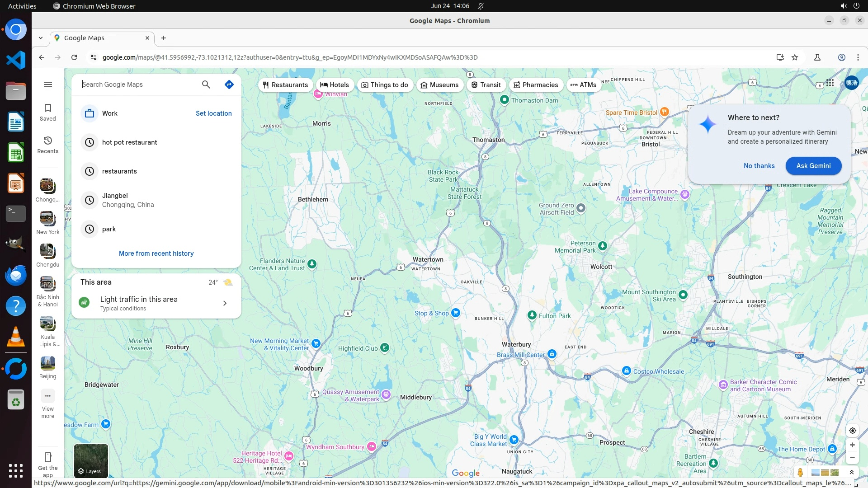
Task: Dismiss Gemini prompt with No thanks
Action: (759, 166)
